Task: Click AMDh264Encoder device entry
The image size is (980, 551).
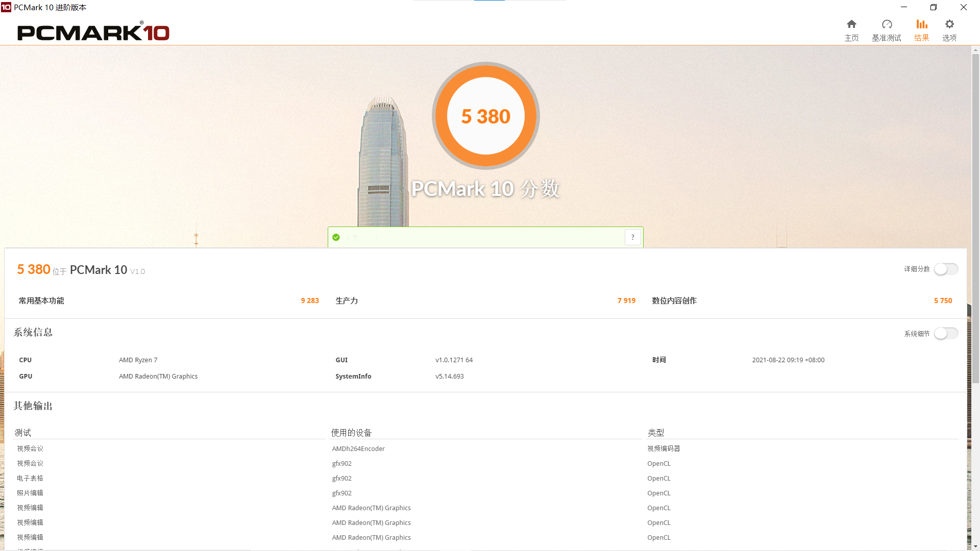Action: (x=358, y=449)
